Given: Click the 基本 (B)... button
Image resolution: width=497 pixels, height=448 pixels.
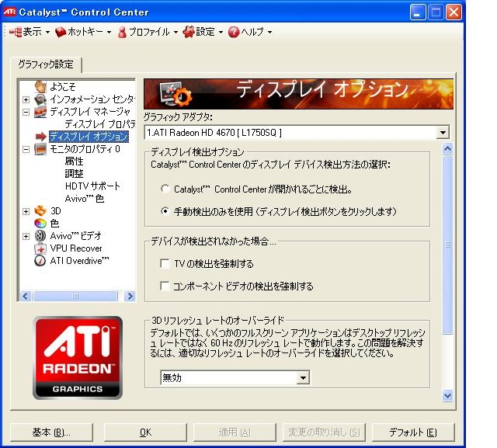Looking at the screenshot, I should tap(51, 432).
